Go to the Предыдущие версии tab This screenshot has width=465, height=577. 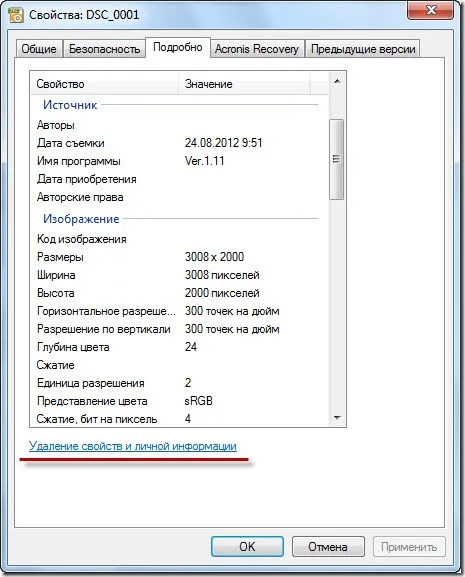[363, 49]
